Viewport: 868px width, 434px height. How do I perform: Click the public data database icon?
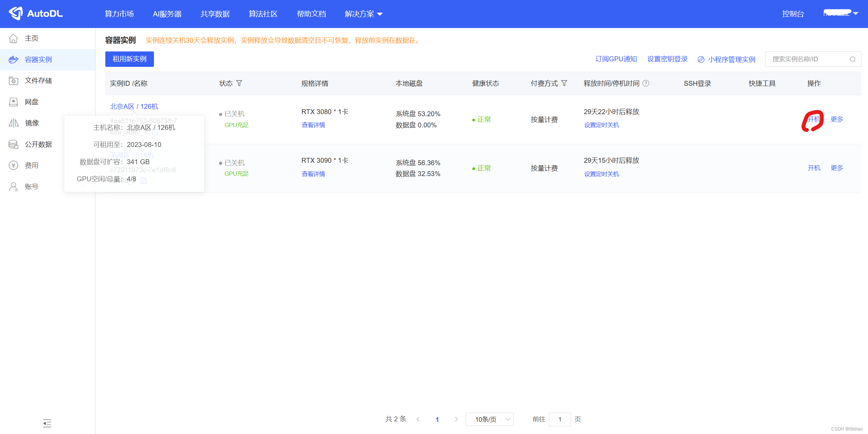coord(13,144)
